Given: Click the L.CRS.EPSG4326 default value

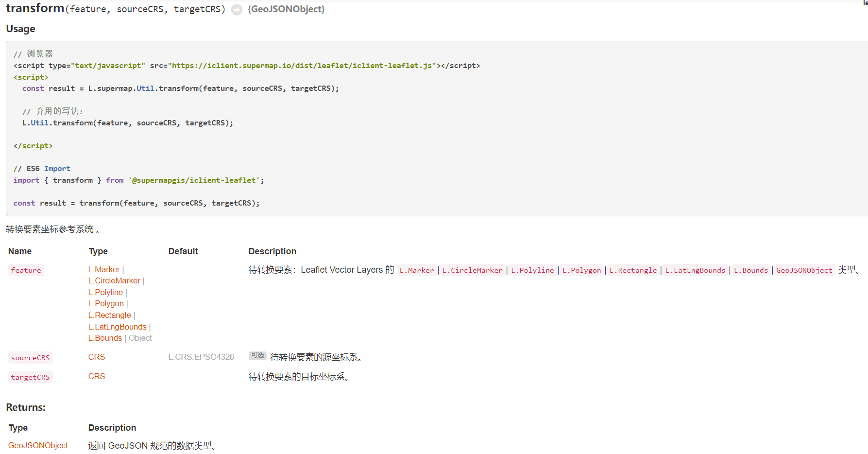Looking at the screenshot, I should (x=201, y=357).
